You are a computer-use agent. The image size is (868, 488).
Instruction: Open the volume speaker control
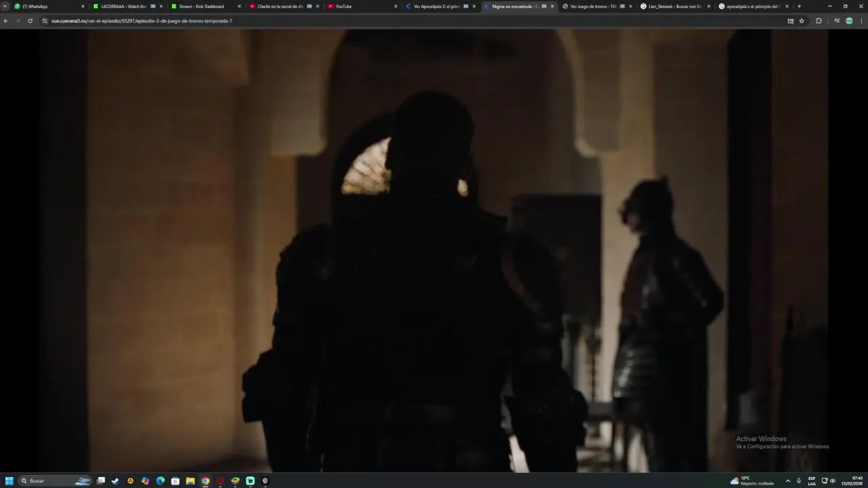tap(833, 481)
